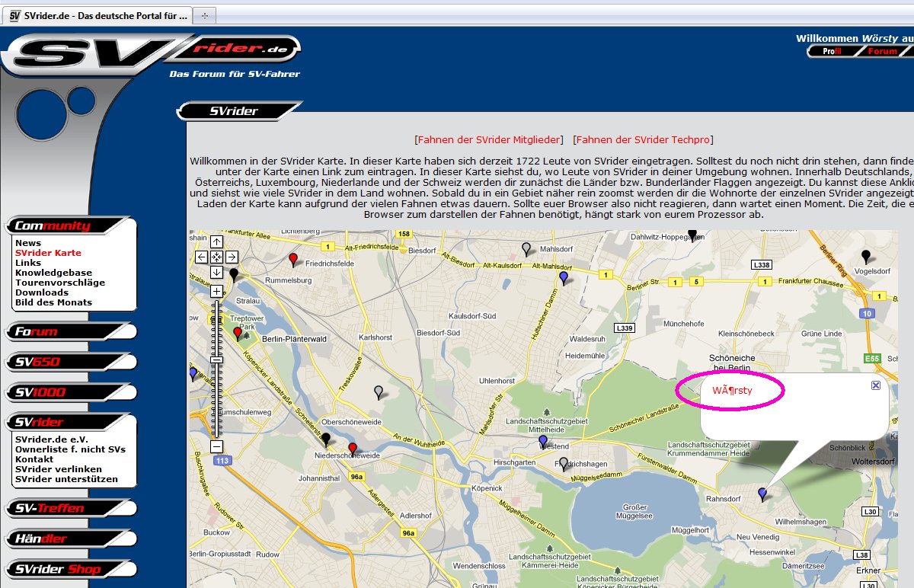914x588 pixels.
Task: Zoom in with the plus button
Action: 216,291
